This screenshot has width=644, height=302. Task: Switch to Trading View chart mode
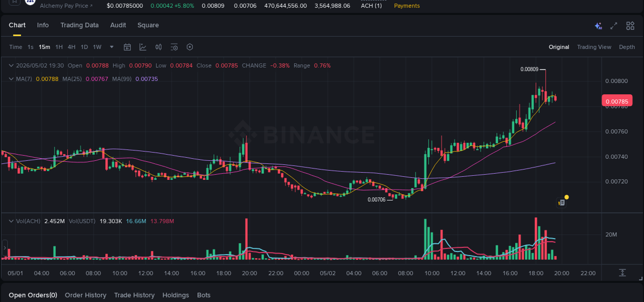[x=594, y=47]
